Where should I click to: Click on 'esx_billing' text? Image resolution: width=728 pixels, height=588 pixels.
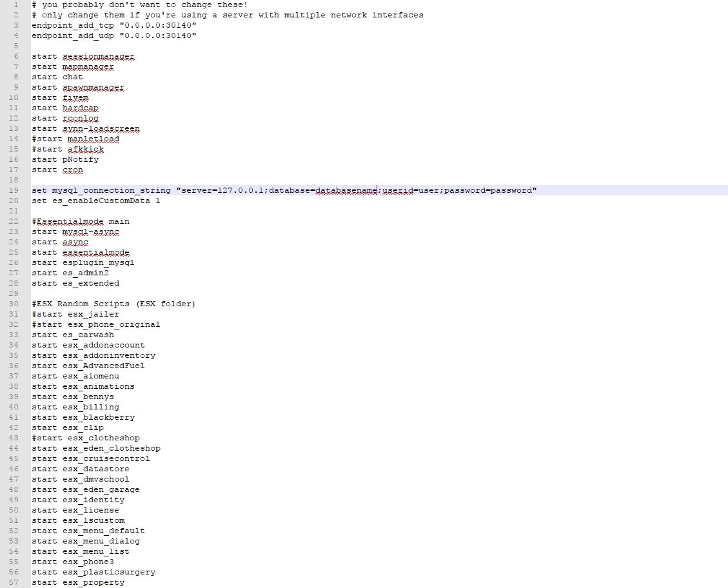(x=91, y=407)
